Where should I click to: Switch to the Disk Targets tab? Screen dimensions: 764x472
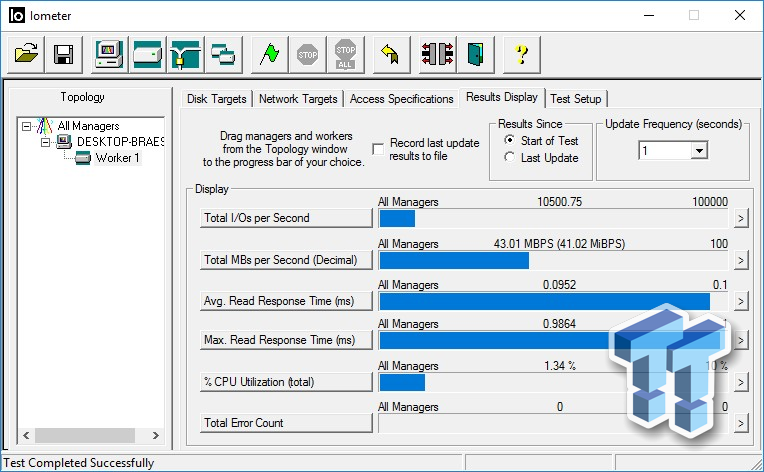tap(217, 99)
